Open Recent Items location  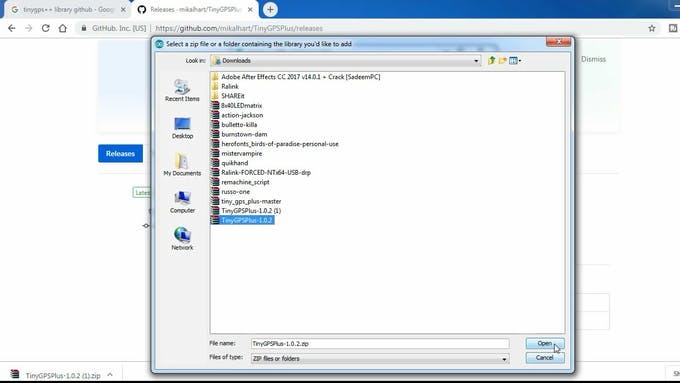coord(182,90)
